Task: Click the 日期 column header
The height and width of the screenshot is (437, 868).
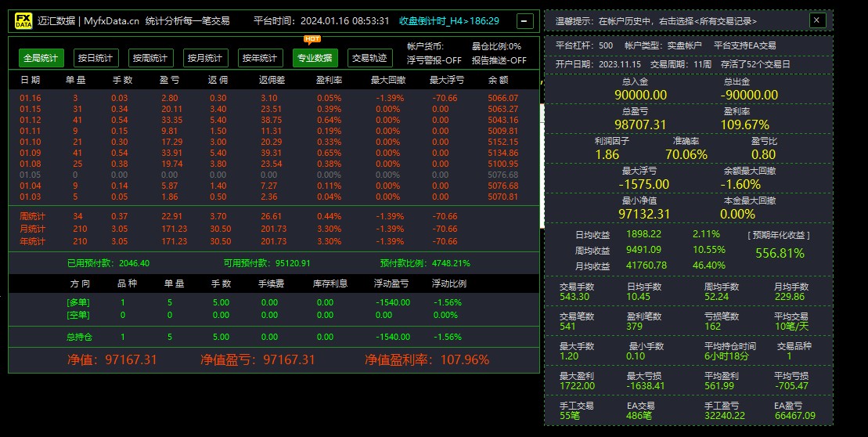Action: pyautogui.click(x=31, y=80)
